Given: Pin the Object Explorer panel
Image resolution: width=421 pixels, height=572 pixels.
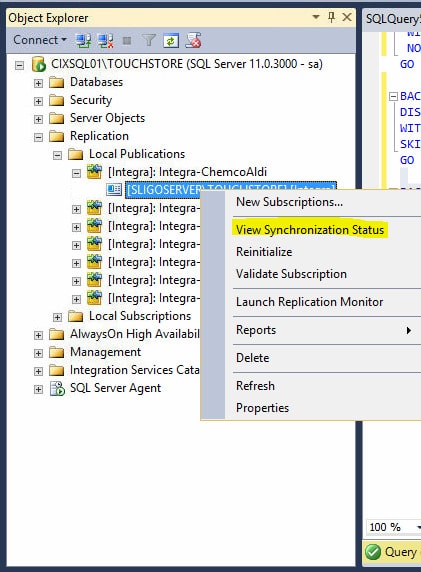Looking at the screenshot, I should 331,17.
